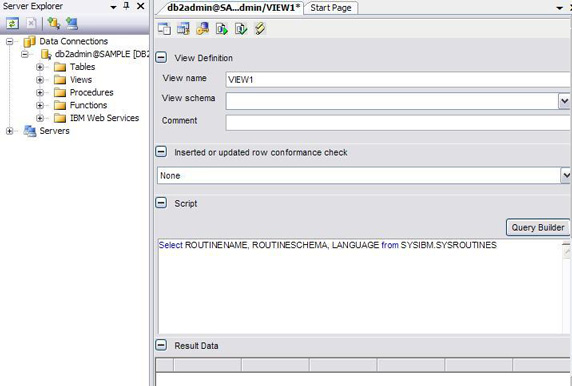Click the Connect to Server icon
Image resolution: width=572 pixels, height=386 pixels.
coord(72,24)
